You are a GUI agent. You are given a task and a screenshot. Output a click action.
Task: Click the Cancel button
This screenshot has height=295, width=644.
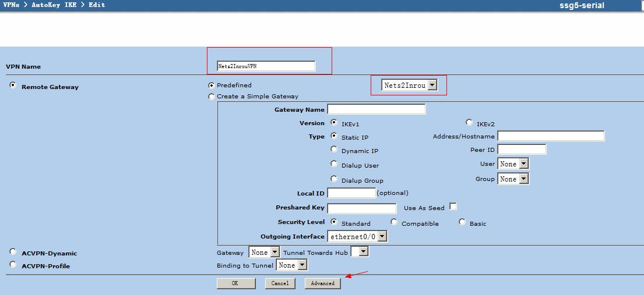[280, 283]
